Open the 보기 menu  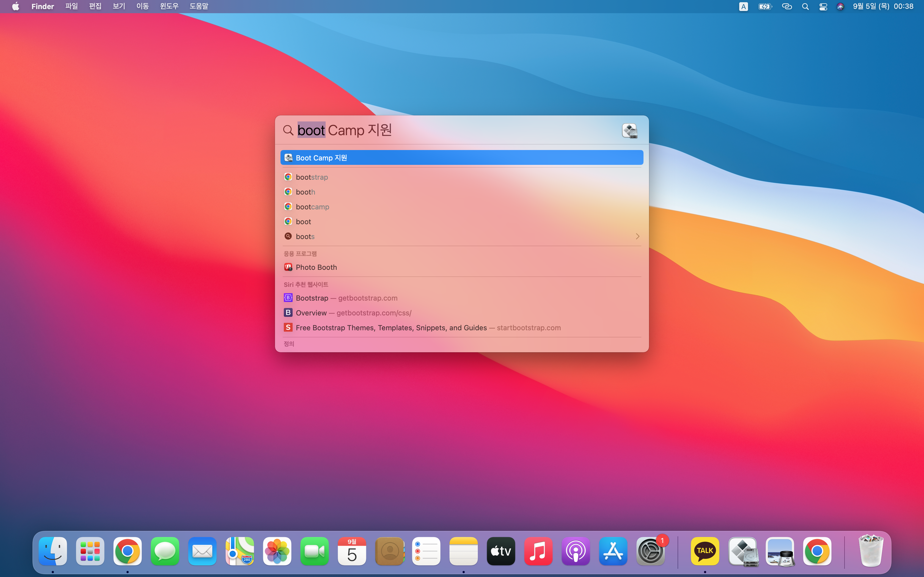118,7
